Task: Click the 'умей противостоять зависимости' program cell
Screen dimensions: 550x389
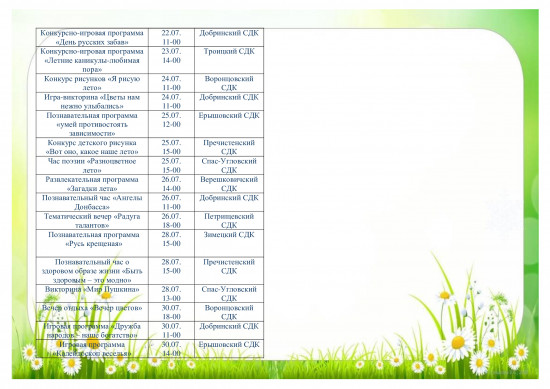Action: tap(92, 124)
